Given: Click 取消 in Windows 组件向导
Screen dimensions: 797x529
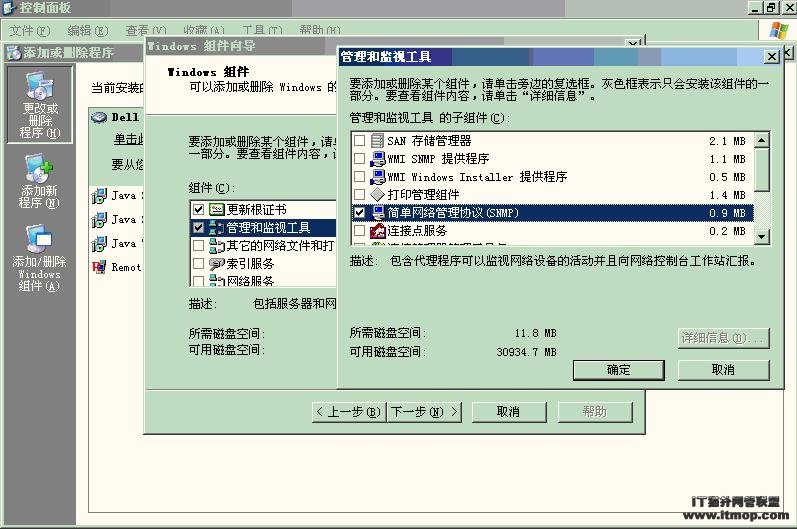Looking at the screenshot, I should point(509,412).
